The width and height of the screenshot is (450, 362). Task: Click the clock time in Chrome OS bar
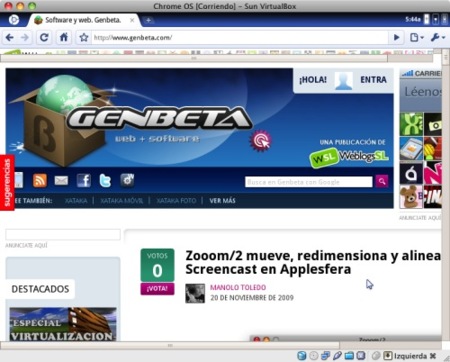[x=413, y=20]
